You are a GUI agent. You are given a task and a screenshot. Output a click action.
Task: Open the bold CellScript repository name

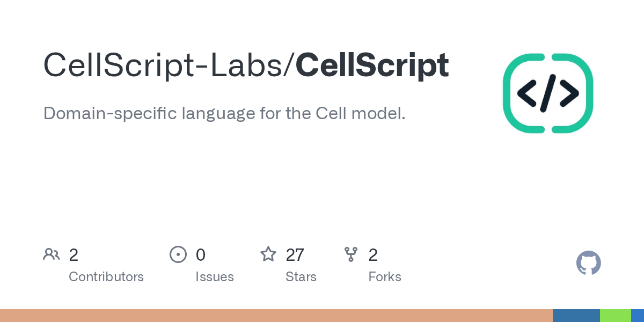click(372, 65)
